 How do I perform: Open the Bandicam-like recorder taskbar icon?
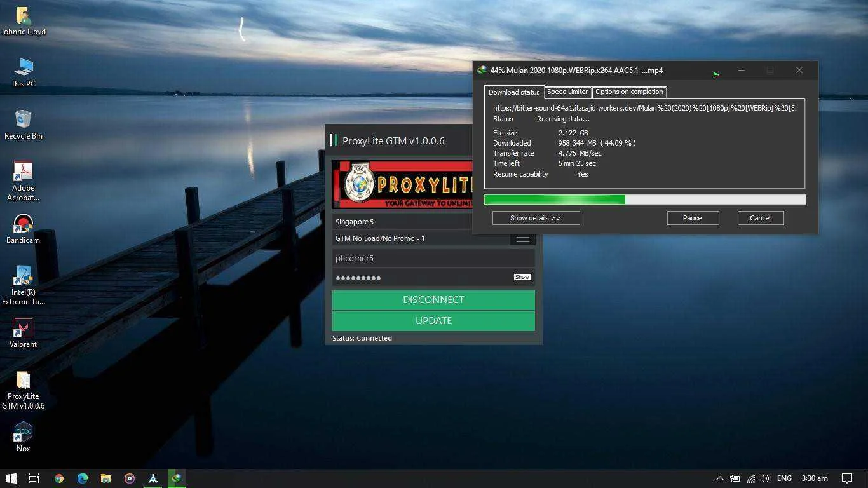(130, 478)
